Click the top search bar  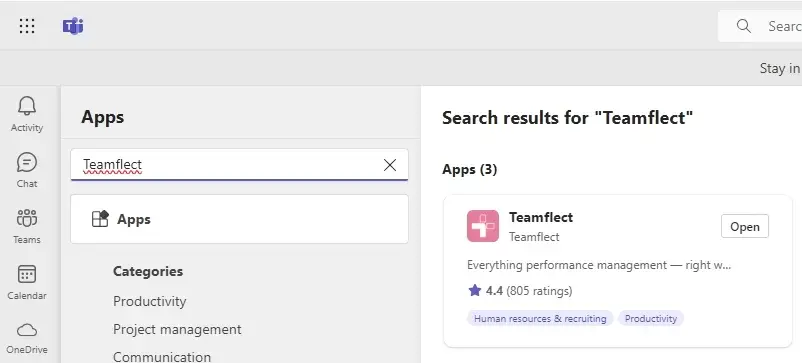[760, 26]
